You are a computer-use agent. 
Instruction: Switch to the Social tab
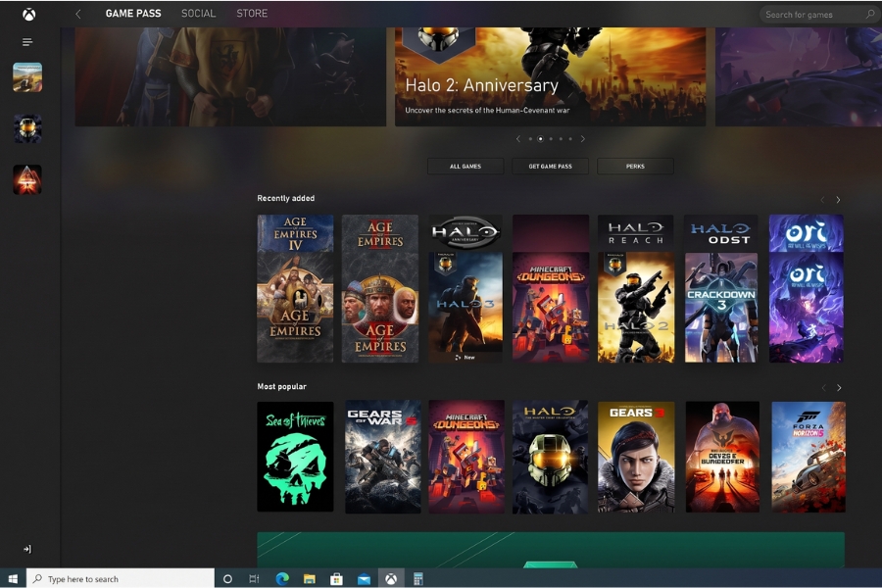click(x=198, y=14)
